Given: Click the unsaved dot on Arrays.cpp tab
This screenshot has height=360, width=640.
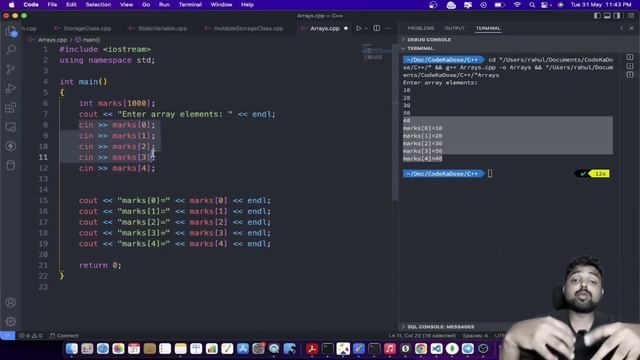Looking at the screenshot, I should coord(346,29).
